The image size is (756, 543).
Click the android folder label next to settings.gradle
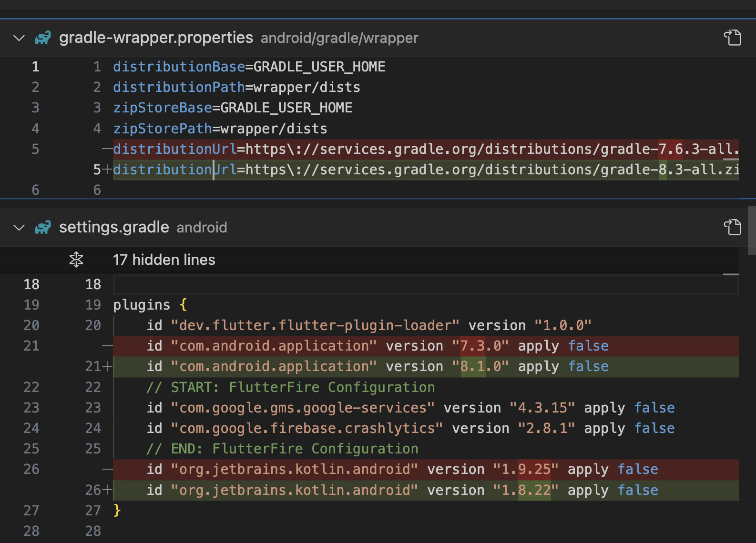point(202,227)
